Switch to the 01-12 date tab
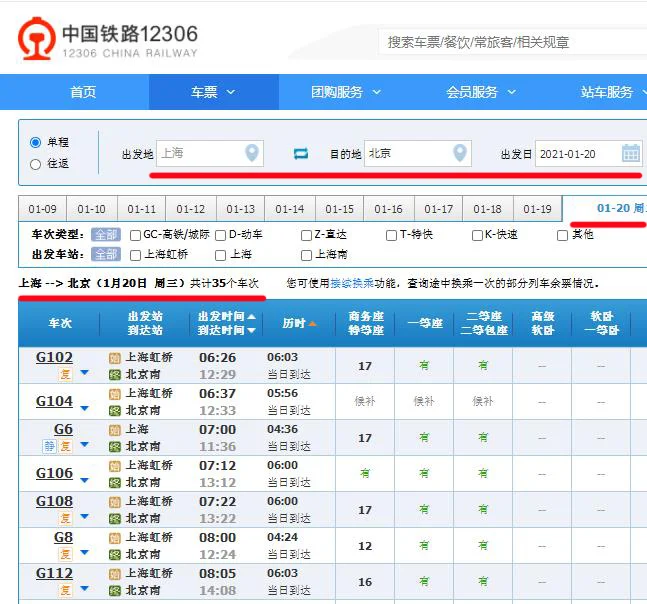 click(x=191, y=209)
